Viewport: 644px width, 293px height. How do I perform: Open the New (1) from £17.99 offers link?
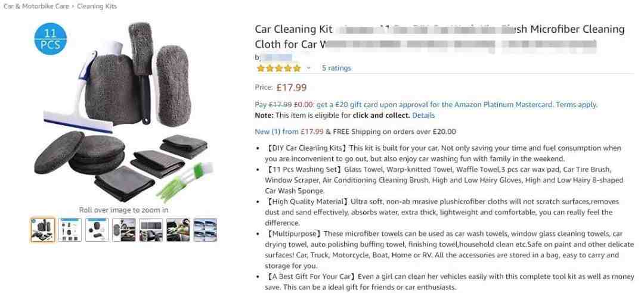pyautogui.click(x=289, y=132)
